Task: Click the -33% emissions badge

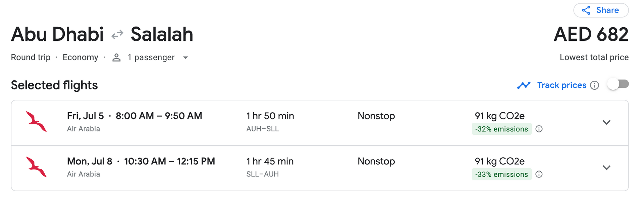Action: pos(501,174)
